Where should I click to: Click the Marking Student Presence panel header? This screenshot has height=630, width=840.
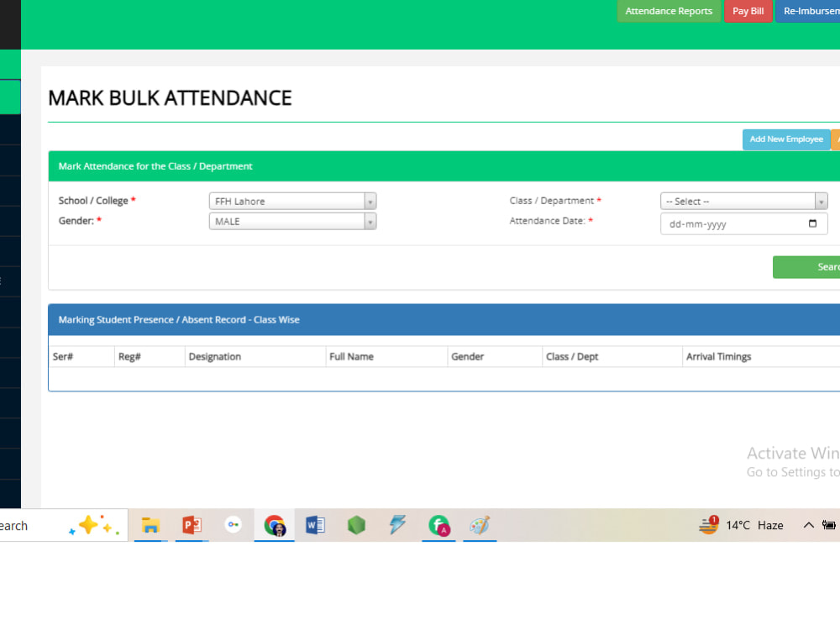pyautogui.click(x=444, y=320)
